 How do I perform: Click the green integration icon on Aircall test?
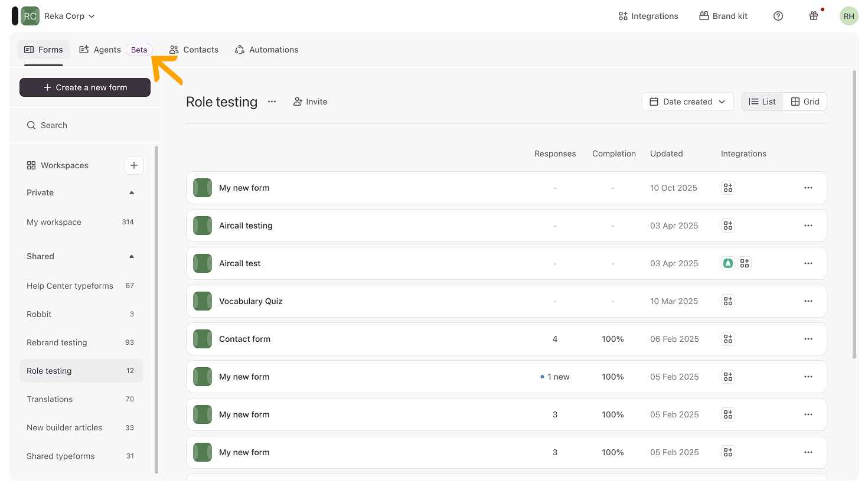point(728,263)
